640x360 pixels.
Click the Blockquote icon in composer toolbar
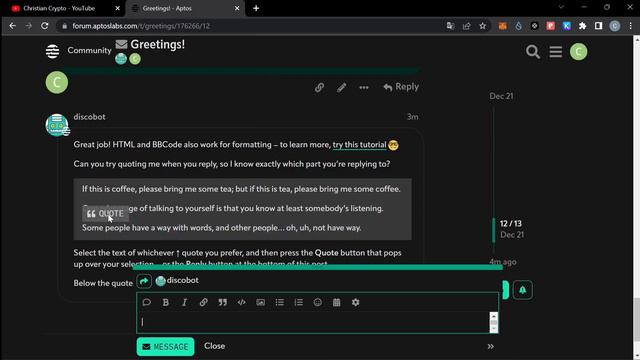(222, 302)
